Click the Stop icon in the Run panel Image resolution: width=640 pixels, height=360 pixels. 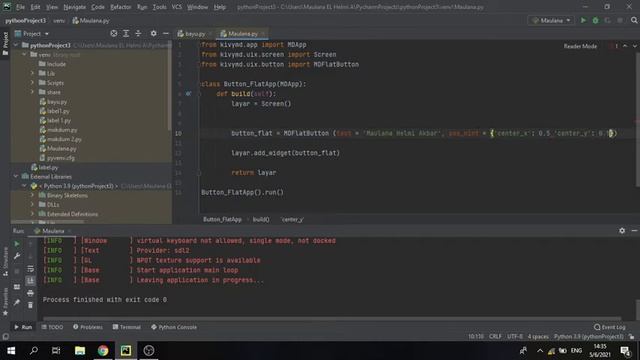coord(17,271)
